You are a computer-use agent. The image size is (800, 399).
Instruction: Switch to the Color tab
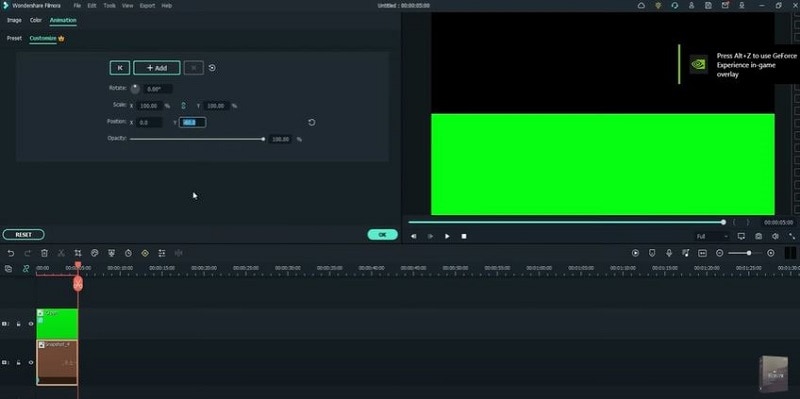(36, 20)
